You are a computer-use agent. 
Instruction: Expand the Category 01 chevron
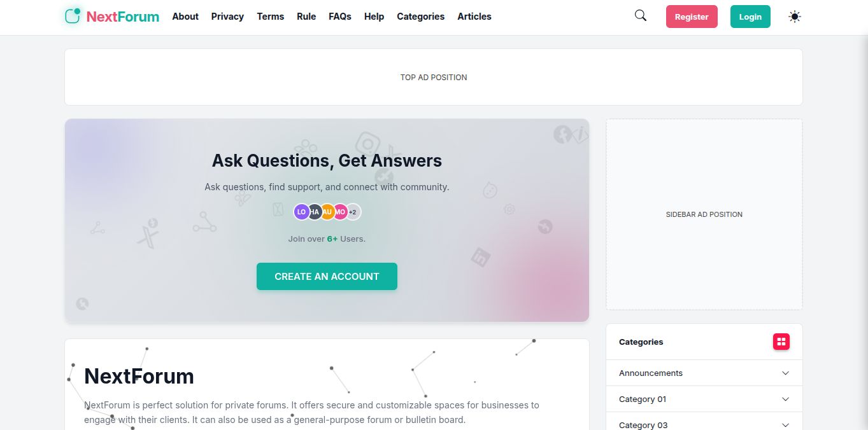785,399
